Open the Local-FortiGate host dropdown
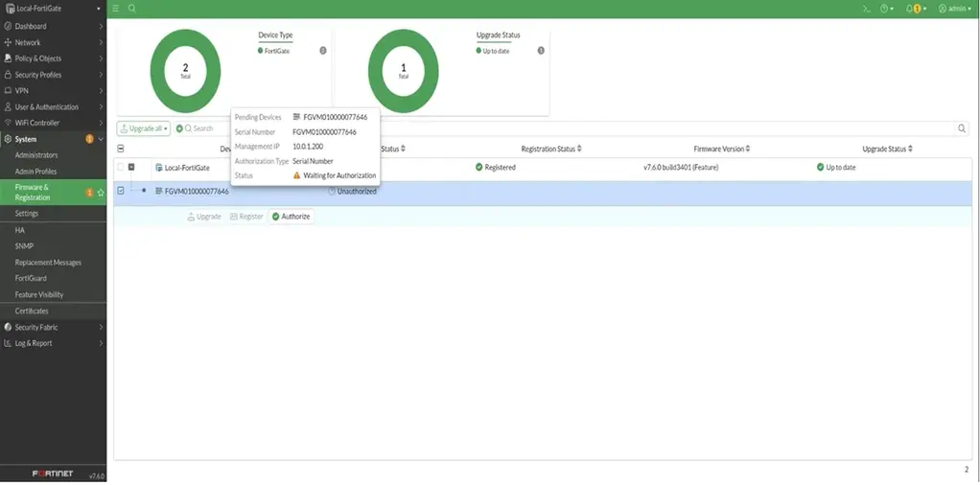Screen dimensions: 980x485 tap(53, 9)
